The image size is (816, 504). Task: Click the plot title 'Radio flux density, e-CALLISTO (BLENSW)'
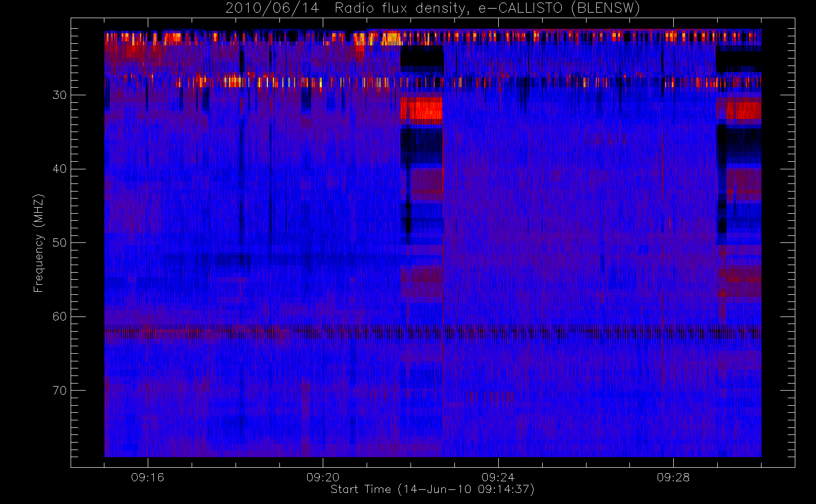coord(487,9)
